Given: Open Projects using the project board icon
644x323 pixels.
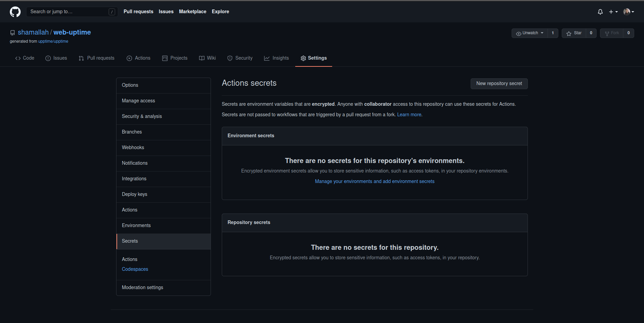Looking at the screenshot, I should (x=165, y=58).
